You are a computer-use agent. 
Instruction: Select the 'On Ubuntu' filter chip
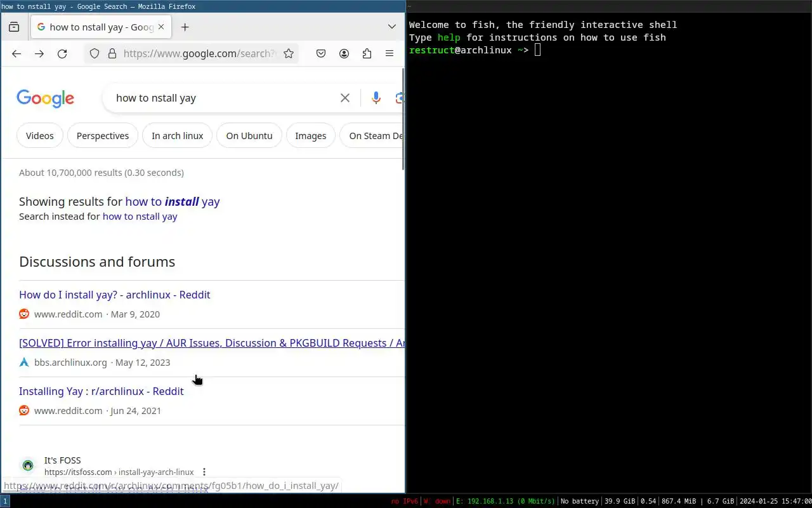[x=249, y=136]
